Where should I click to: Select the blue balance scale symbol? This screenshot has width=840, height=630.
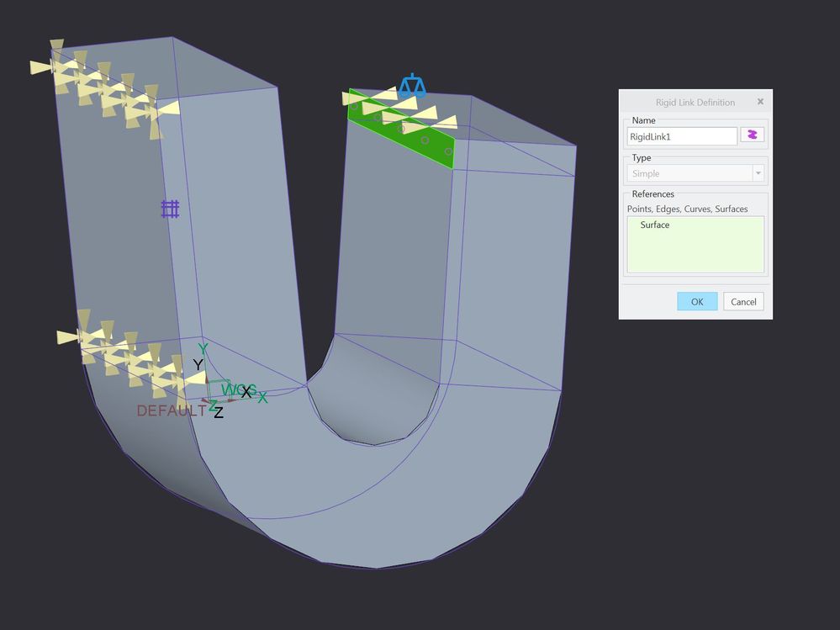click(x=412, y=85)
